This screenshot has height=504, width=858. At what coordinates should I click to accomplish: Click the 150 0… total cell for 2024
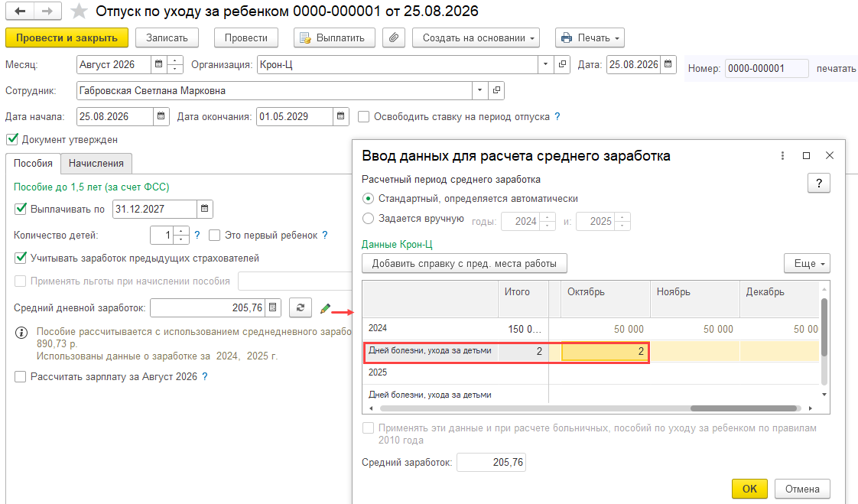tap(524, 329)
